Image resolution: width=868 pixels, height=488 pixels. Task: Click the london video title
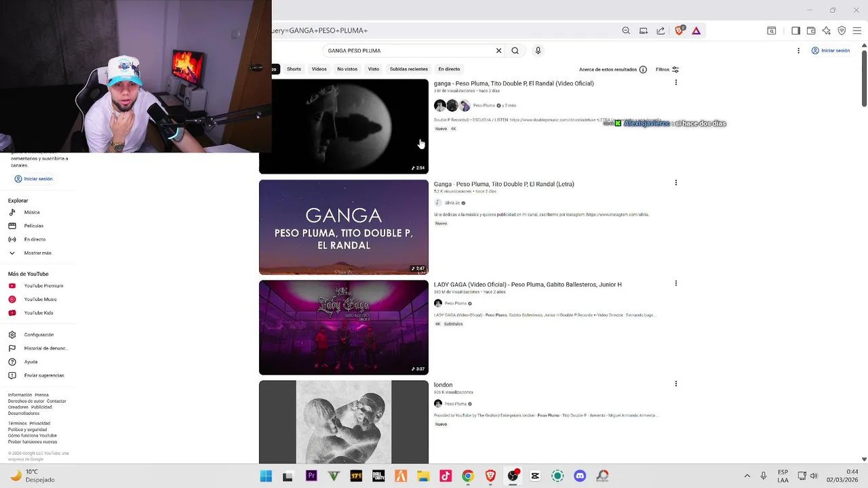[443, 385]
